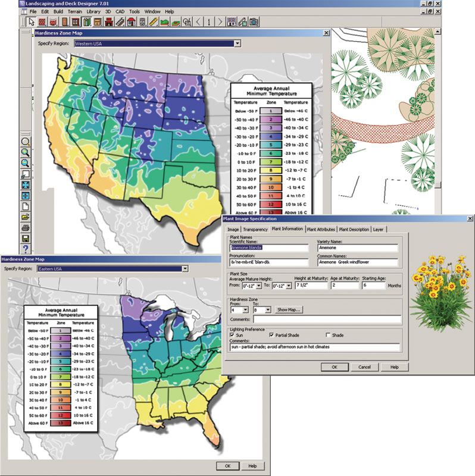Click the zoom in magnifier icon
This screenshot has width=475, height=476.
[26, 152]
